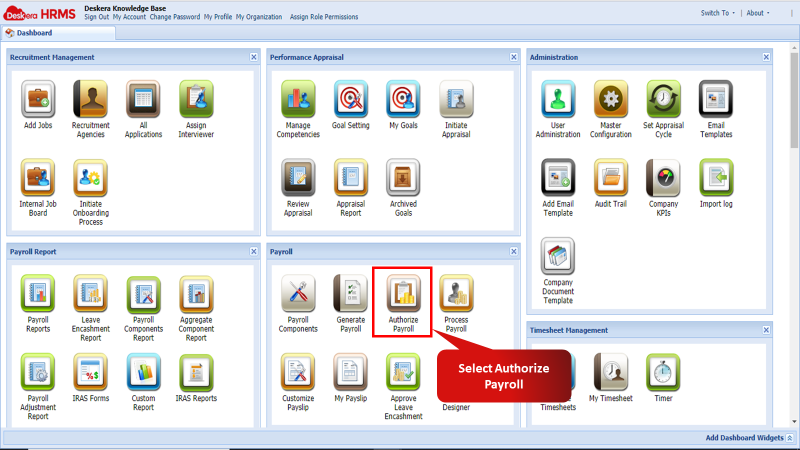The image size is (800, 450).
Task: Open Company KPIs gauge icon
Action: [663, 178]
